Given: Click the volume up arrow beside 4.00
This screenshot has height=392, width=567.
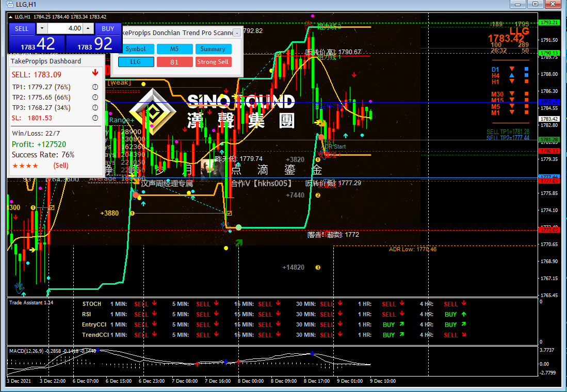Looking at the screenshot, I should click(88, 28).
